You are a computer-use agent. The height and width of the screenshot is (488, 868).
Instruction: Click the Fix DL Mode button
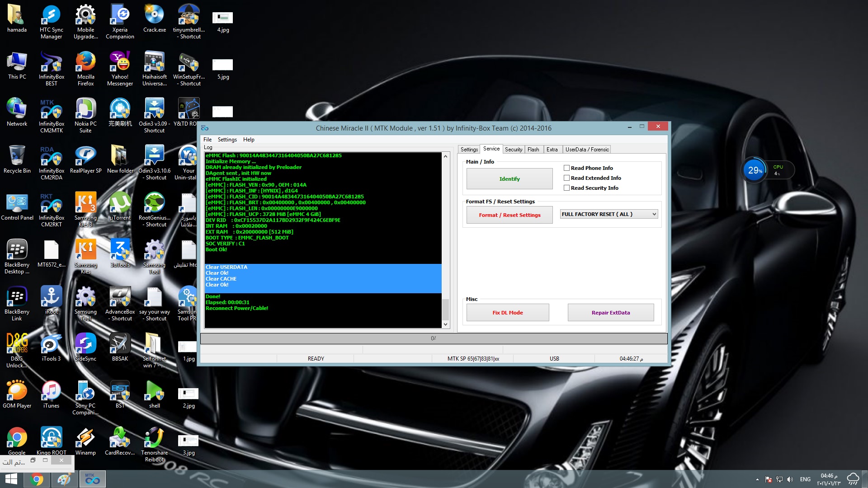click(x=508, y=313)
